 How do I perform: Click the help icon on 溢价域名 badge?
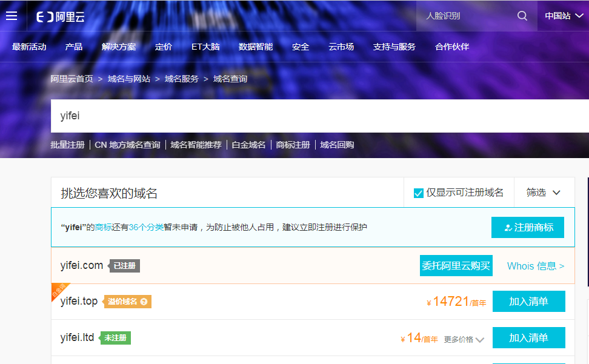[x=144, y=302]
